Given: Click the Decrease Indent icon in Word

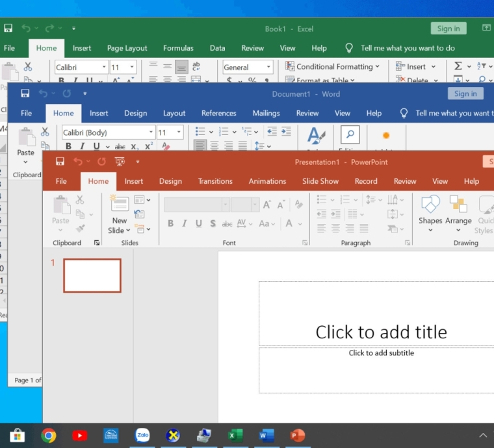Looking at the screenshot, I should point(272,131).
